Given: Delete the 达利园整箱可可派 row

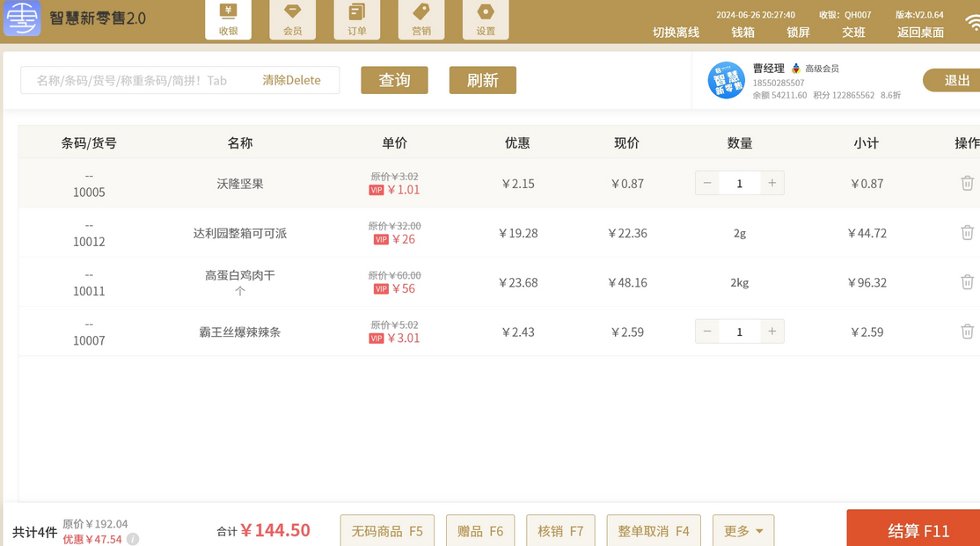Looking at the screenshot, I should pyautogui.click(x=967, y=232).
